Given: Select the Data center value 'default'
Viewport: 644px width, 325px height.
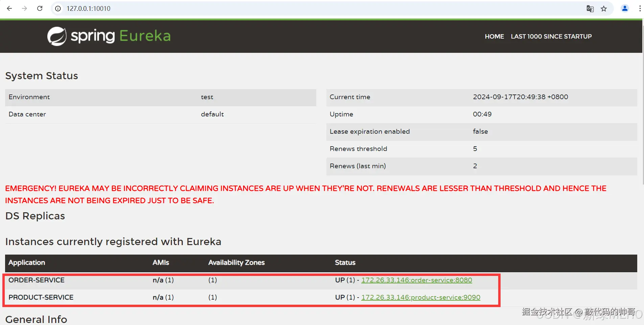Looking at the screenshot, I should coord(212,114).
